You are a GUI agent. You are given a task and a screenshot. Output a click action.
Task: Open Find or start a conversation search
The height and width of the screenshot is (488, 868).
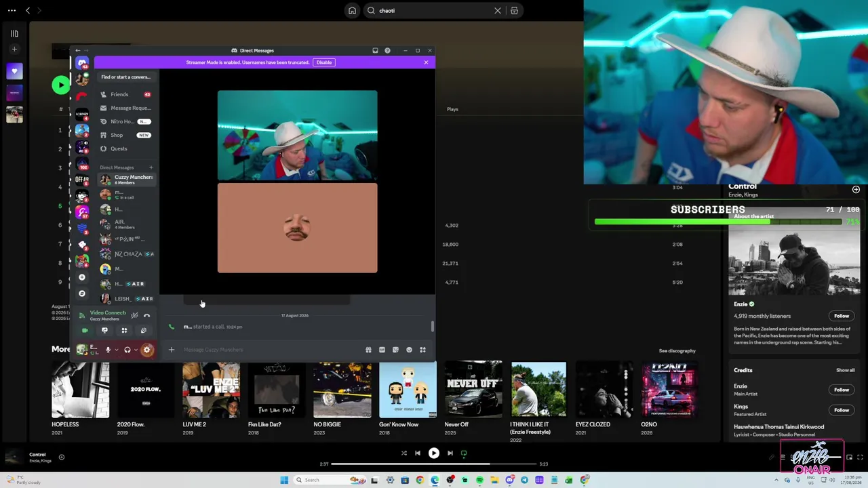click(x=125, y=77)
